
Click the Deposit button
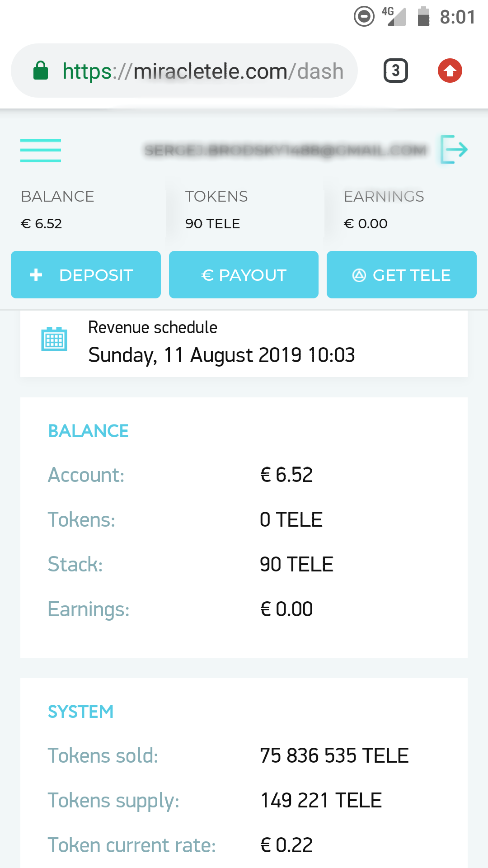pos(86,275)
